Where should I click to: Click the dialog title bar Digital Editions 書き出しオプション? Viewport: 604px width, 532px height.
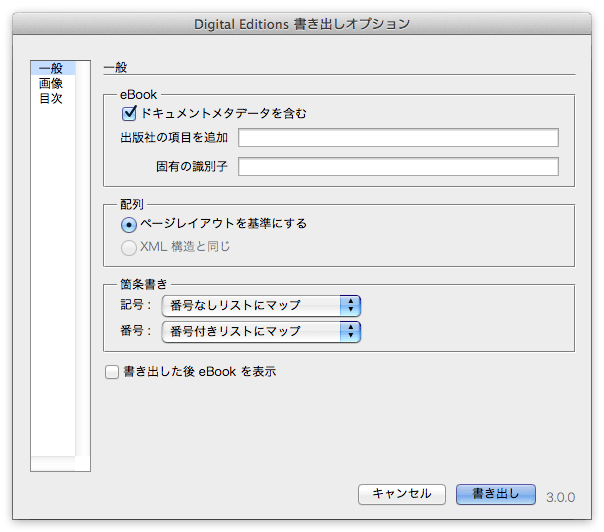pos(302,24)
